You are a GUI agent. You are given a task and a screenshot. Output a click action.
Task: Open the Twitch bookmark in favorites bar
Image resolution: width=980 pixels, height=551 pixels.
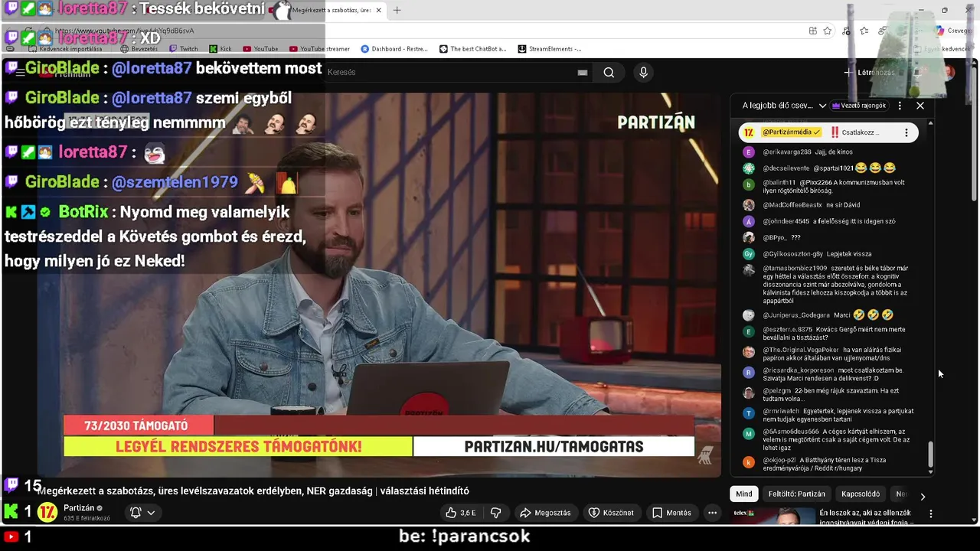[183, 49]
